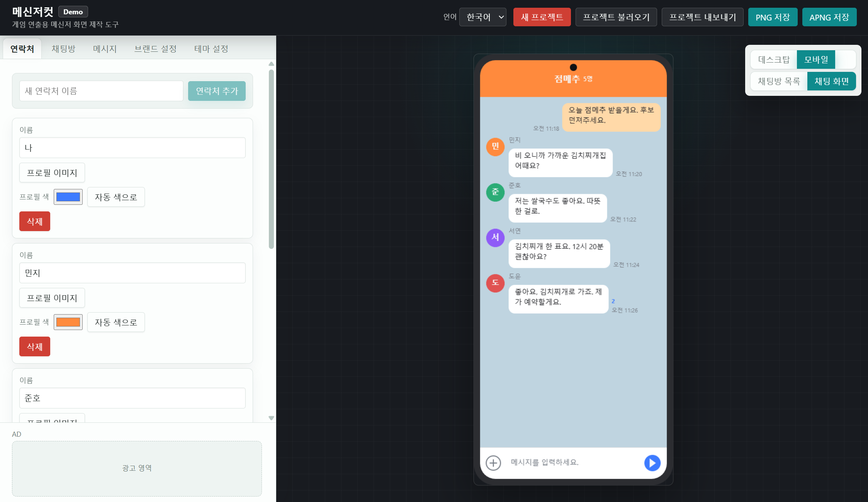Click 자동 색으로 button for contact 나
The height and width of the screenshot is (502, 868).
[x=116, y=197]
